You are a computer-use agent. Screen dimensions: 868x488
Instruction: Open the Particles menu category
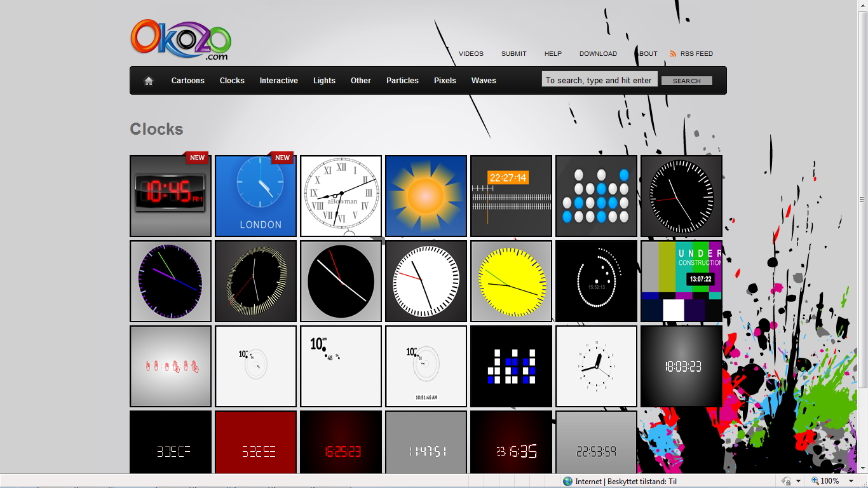(x=402, y=81)
